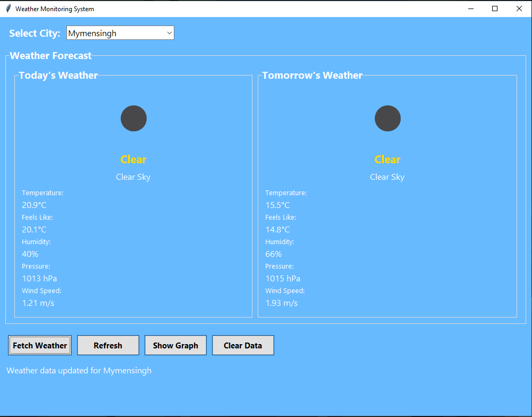Close the Weather Monitoring System window

(x=519, y=9)
